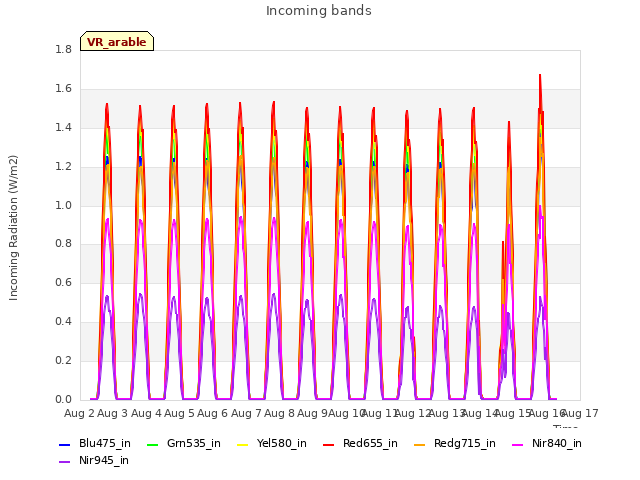Click the magenta Nir840_in legend swatch
640x480 pixels.
518,444
